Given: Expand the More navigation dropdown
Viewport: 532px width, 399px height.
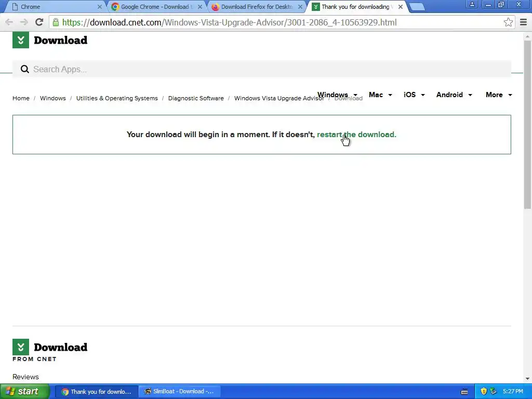Looking at the screenshot, I should click(x=499, y=95).
